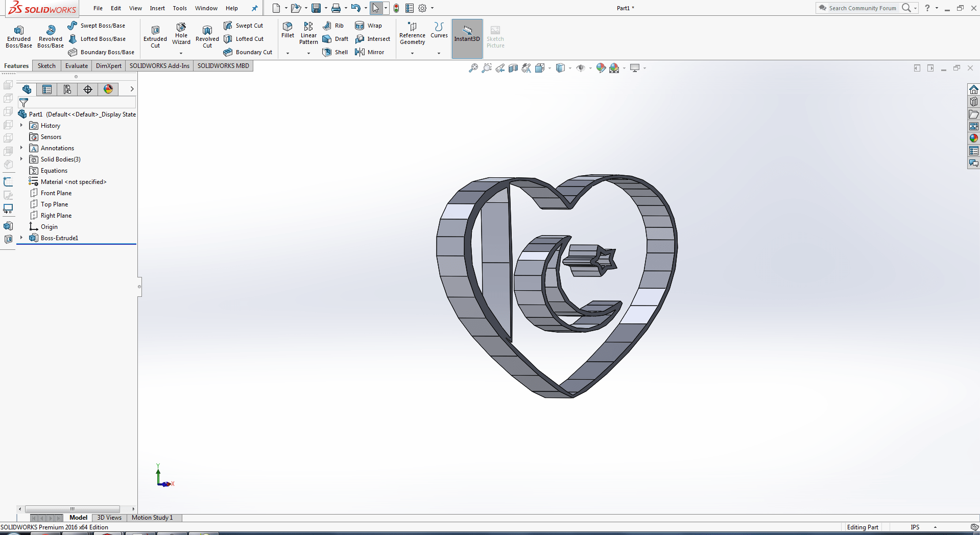This screenshot has height=535, width=980.
Task: Select Material not specified item
Action: pos(68,182)
